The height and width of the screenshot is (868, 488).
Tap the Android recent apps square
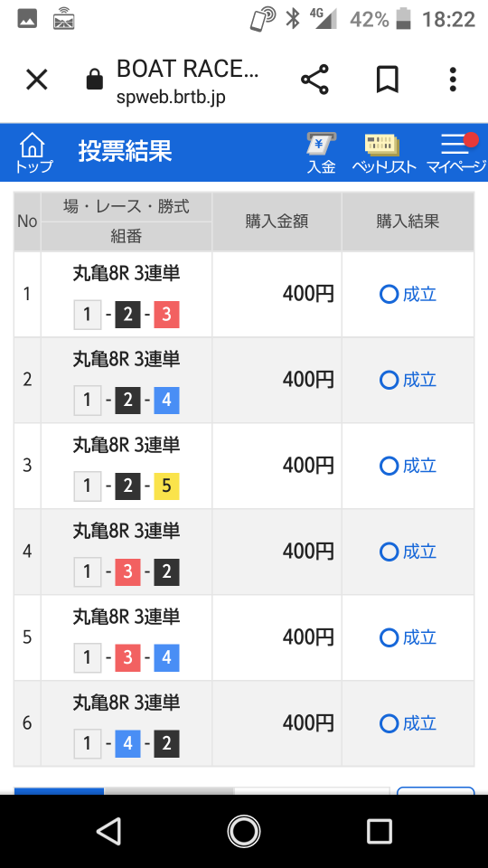tap(379, 832)
